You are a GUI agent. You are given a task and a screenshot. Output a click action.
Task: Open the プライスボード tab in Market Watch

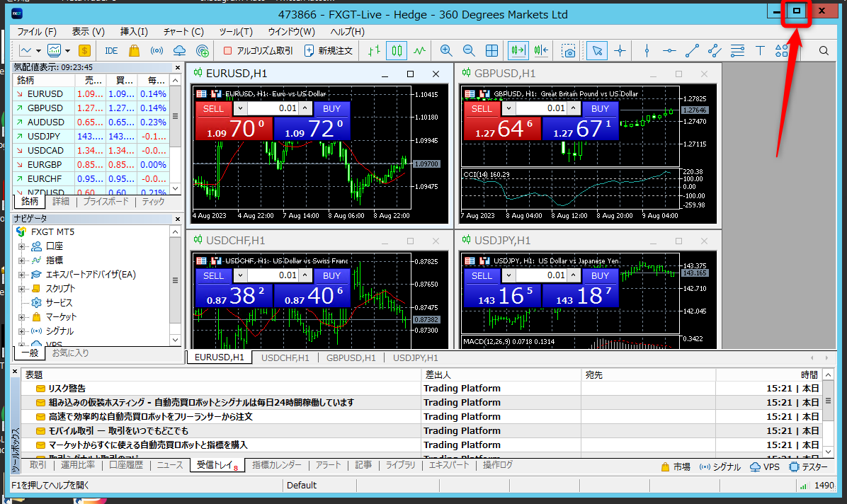(106, 202)
